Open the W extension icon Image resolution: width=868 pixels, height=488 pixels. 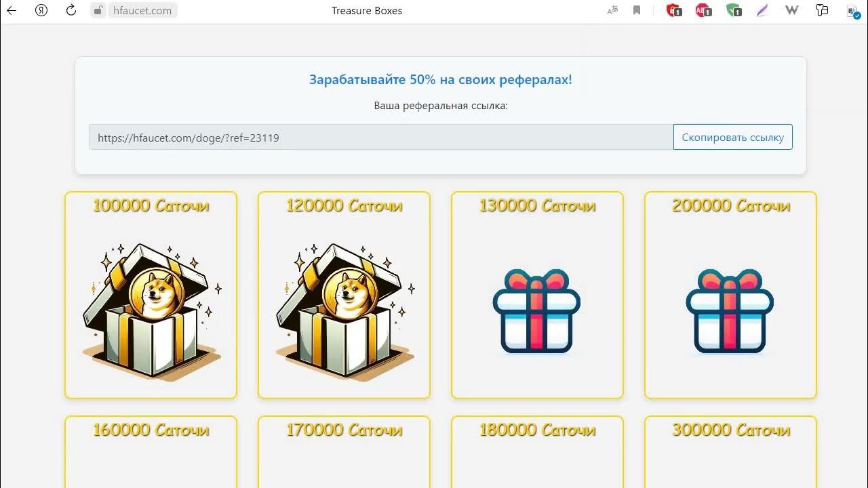point(791,10)
